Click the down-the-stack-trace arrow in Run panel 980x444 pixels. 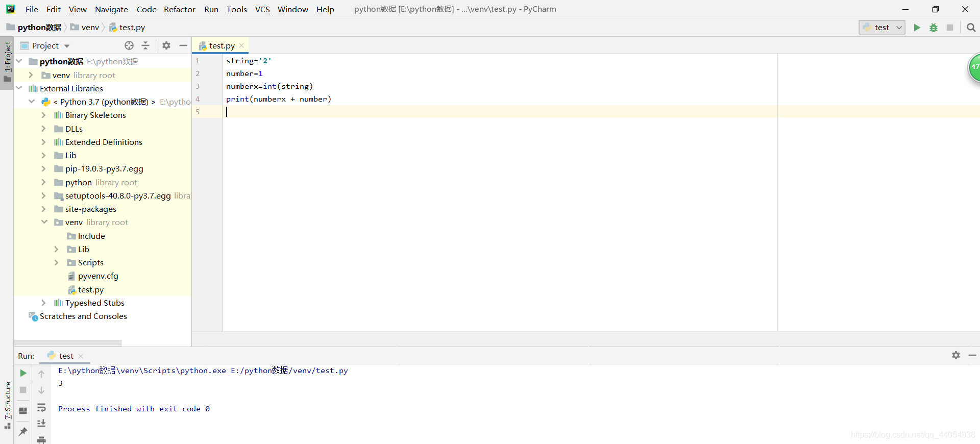pyautogui.click(x=41, y=390)
